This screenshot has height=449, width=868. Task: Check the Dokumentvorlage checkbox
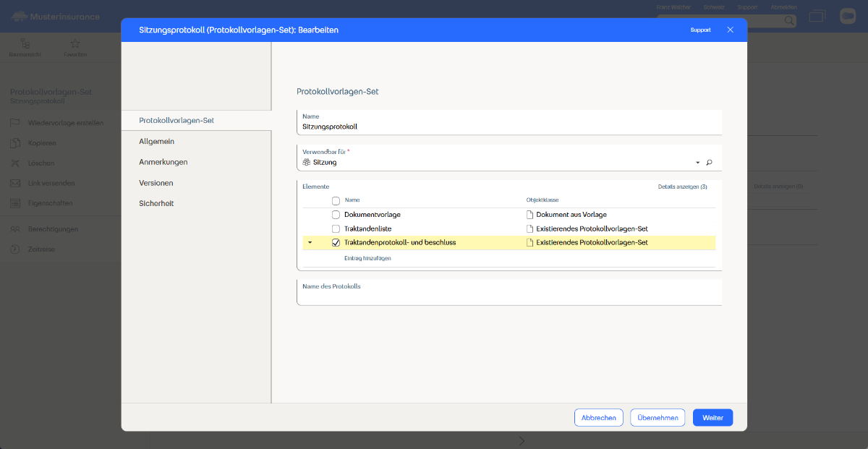point(336,215)
